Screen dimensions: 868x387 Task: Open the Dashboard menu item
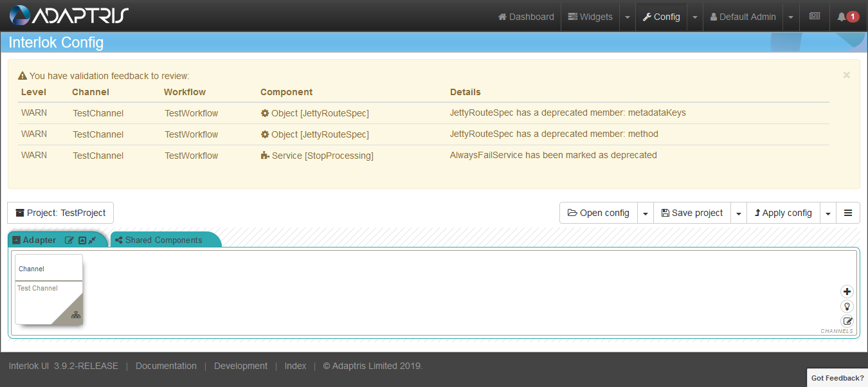click(526, 17)
